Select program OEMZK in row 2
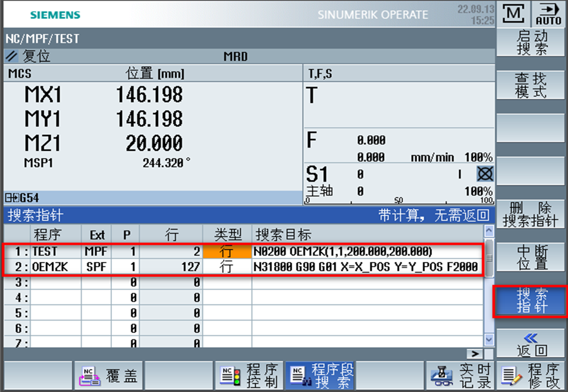 (x=56, y=267)
